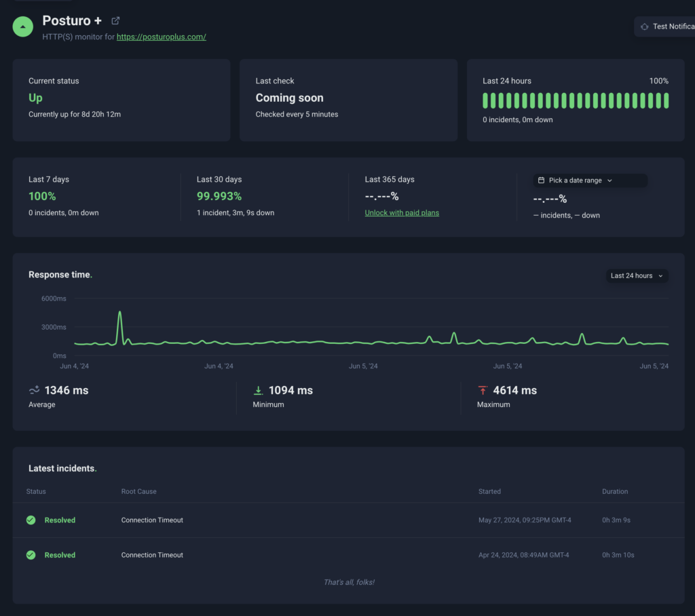
Task: Click the Average response time icon
Action: click(x=34, y=390)
